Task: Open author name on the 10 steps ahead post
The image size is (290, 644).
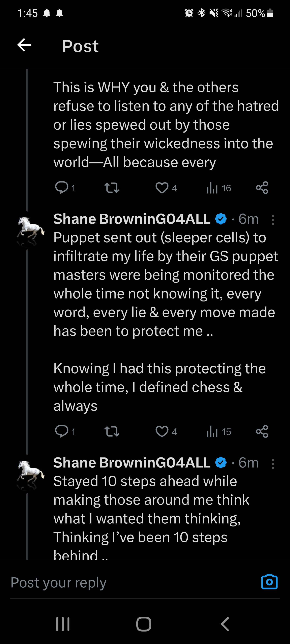Action: [x=132, y=462]
